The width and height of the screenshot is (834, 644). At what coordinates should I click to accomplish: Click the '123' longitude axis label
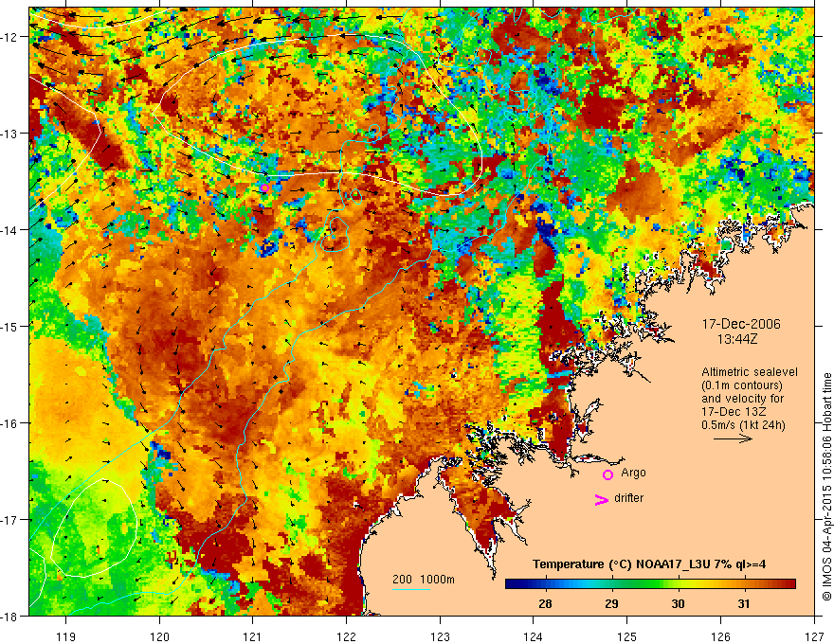pos(440,636)
